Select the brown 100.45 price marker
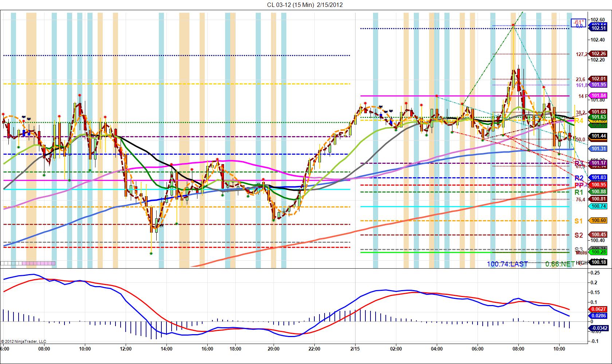 pos(599,235)
